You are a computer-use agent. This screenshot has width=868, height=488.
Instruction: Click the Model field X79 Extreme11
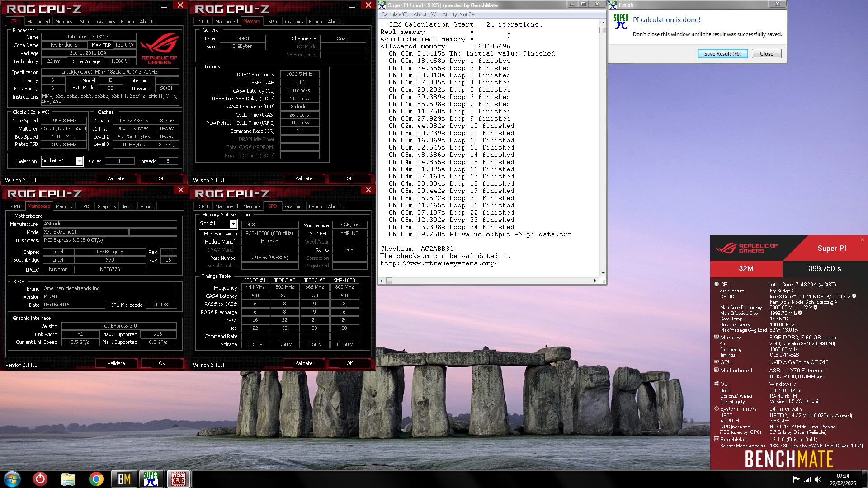tap(86, 232)
